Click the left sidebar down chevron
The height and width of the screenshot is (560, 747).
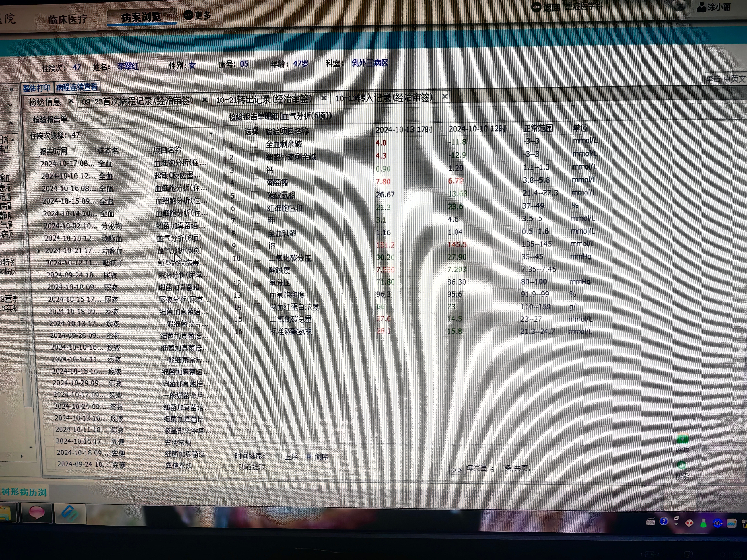pos(10,105)
